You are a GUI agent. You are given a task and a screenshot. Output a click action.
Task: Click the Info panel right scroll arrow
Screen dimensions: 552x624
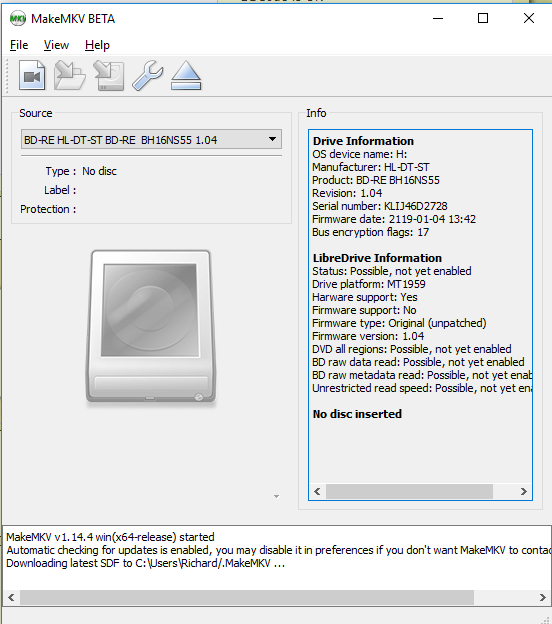[524, 491]
